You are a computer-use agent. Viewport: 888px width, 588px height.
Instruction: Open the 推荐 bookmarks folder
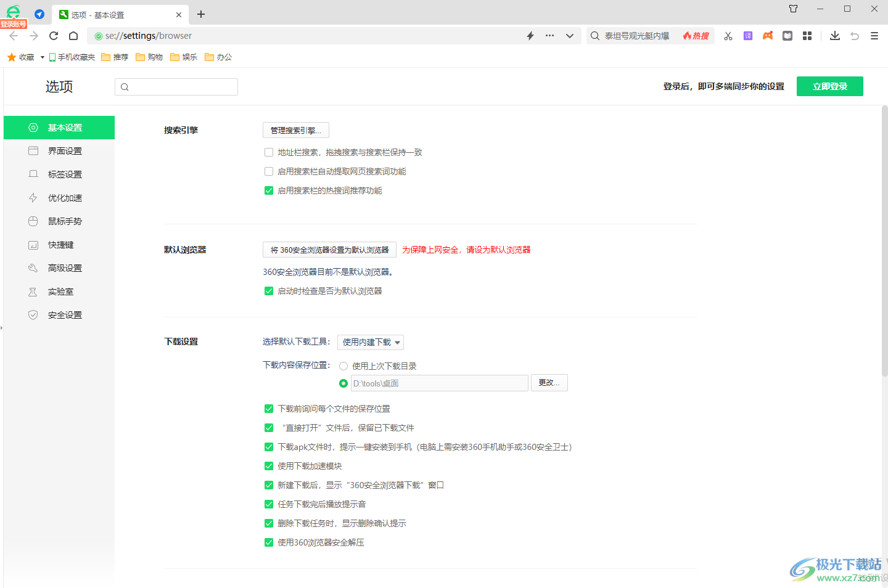click(115, 57)
